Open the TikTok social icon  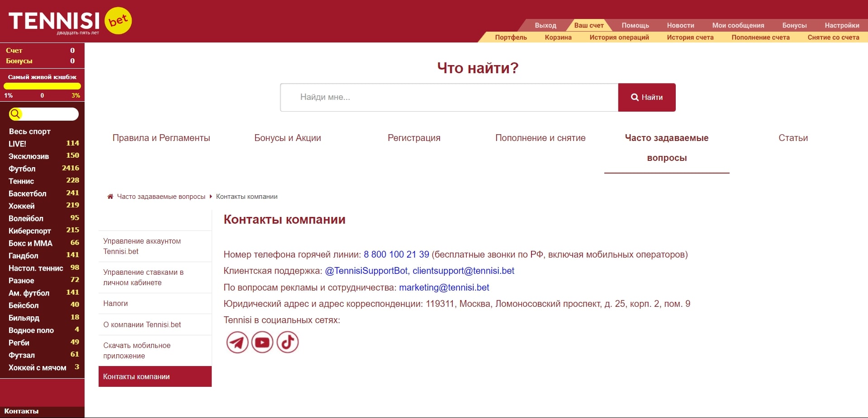pyautogui.click(x=288, y=342)
